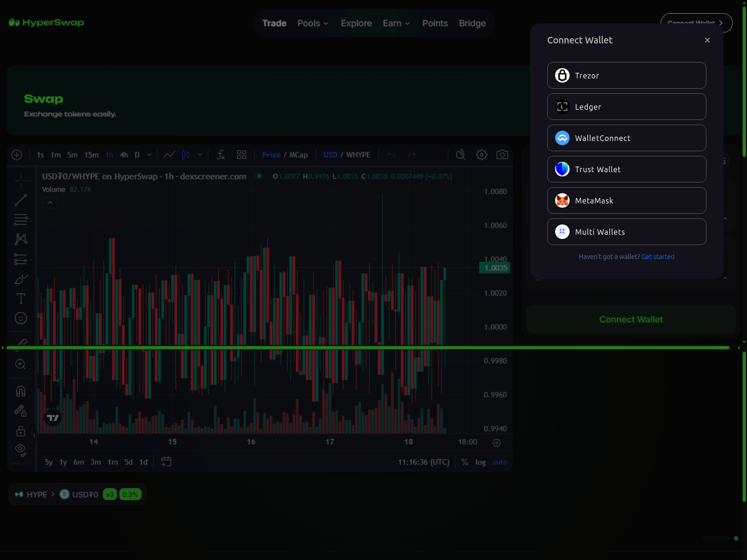Set chart interval to 15m
Viewport: 747px width, 560px height.
92,155
